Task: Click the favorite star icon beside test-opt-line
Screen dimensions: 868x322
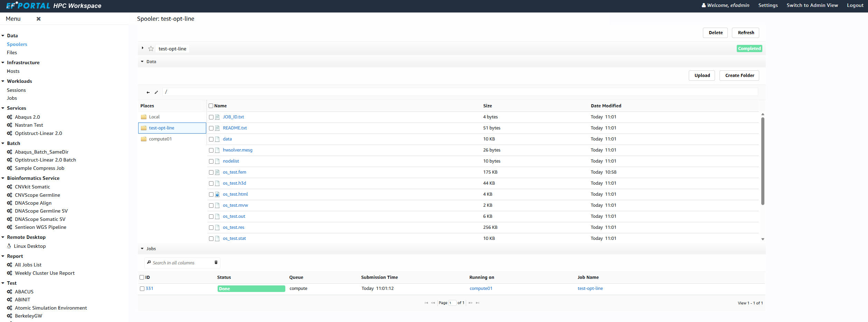Action: (x=151, y=49)
